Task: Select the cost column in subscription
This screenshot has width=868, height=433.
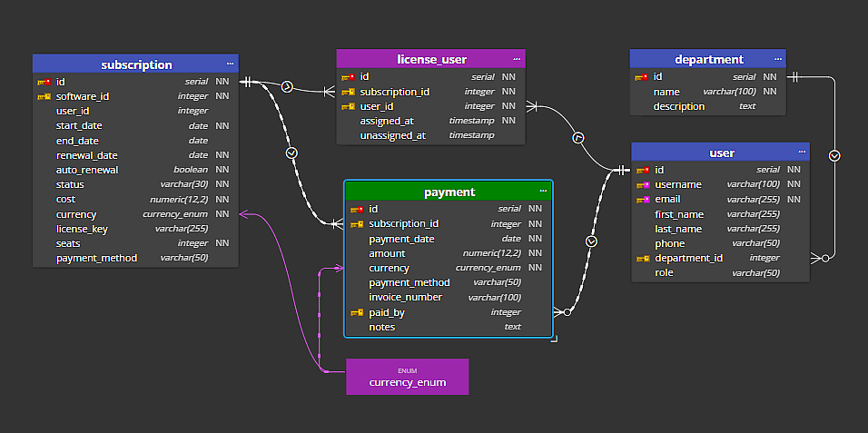Action: pyautogui.click(x=135, y=200)
